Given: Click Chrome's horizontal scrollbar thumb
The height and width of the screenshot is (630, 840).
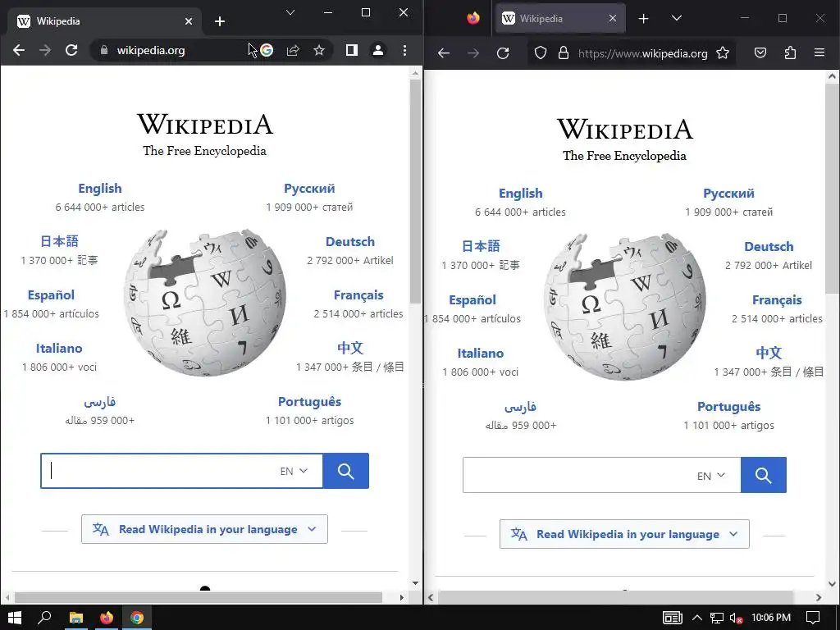Looking at the screenshot, I should 199,597.
